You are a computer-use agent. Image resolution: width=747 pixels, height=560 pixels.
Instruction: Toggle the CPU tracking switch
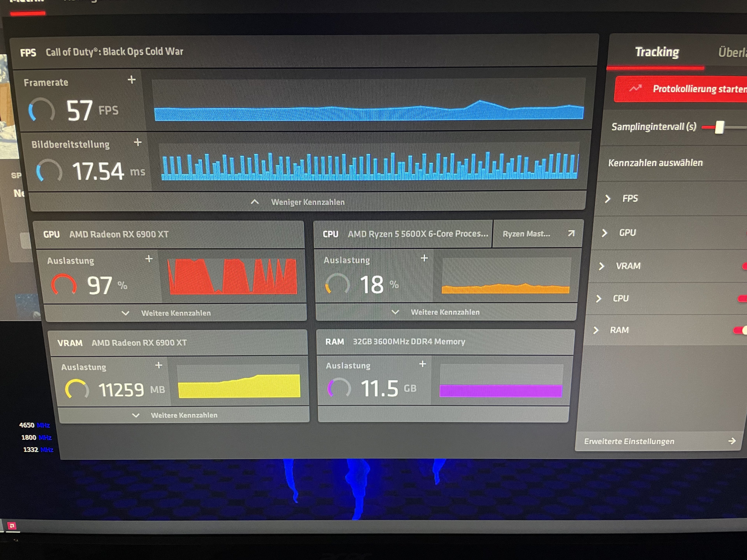pyautogui.click(x=742, y=298)
